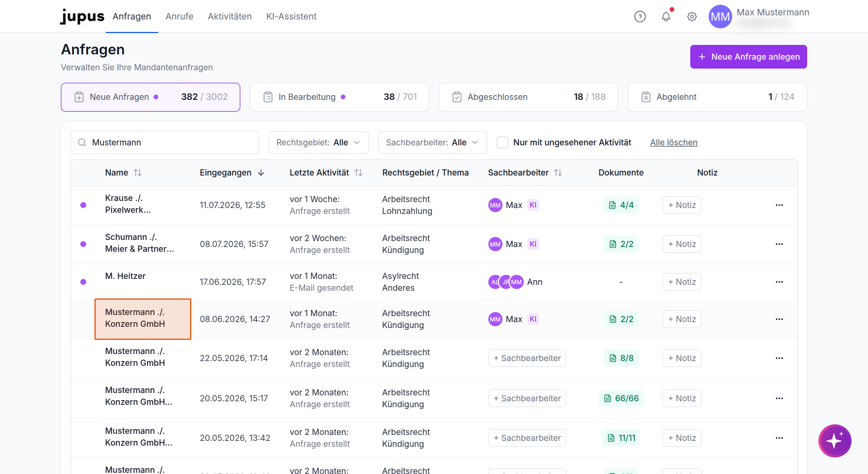
Task: Click Neue Anfrage anlegen button
Action: click(x=749, y=57)
